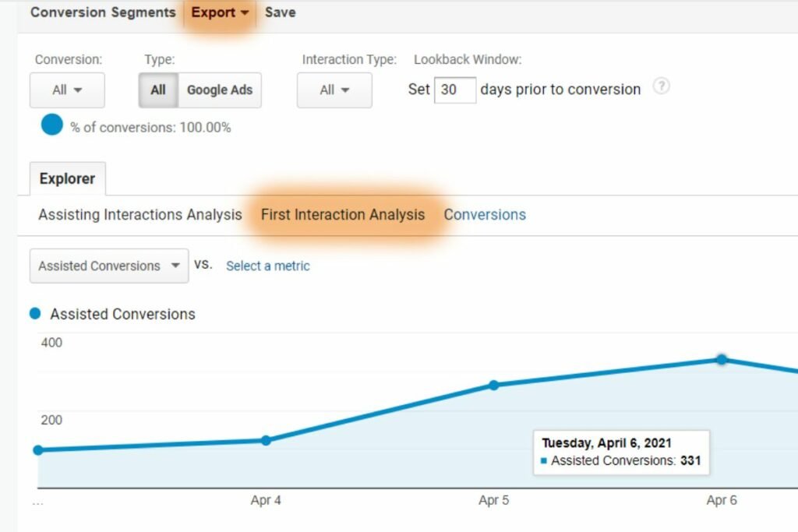This screenshot has height=532, width=798.
Task: Expand the Conversion 'All' dropdown
Action: pyautogui.click(x=67, y=90)
